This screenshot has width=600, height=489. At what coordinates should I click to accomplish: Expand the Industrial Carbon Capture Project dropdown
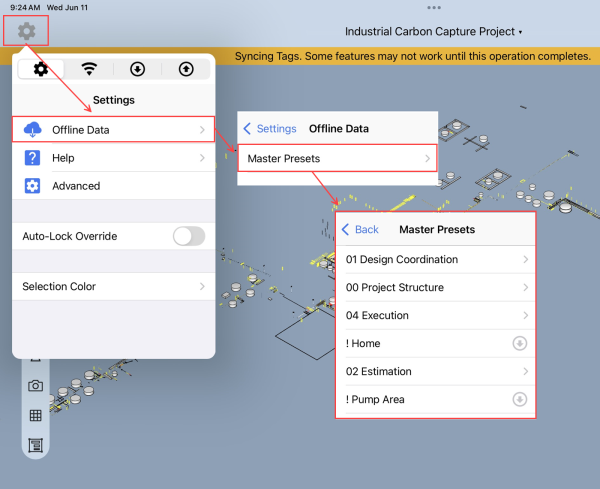(434, 31)
